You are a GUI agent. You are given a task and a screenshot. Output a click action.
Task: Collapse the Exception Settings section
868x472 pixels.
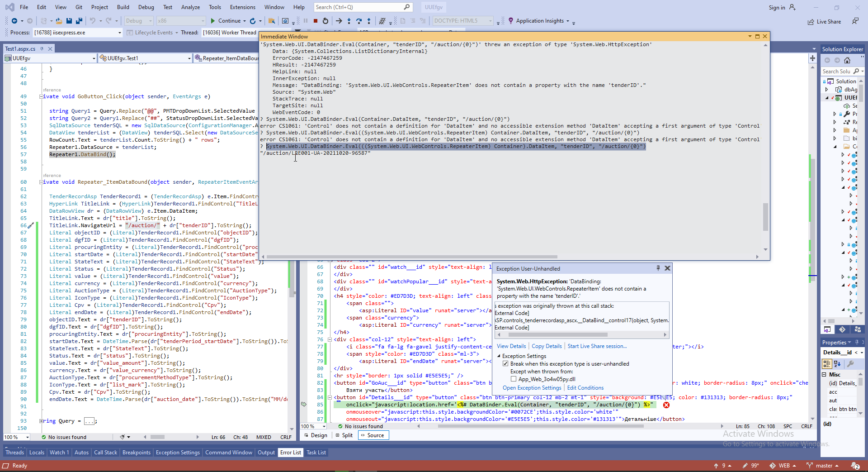click(499, 356)
